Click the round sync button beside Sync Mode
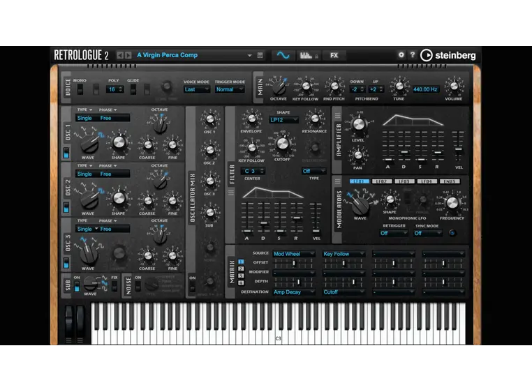532x392 pixels. pos(452,233)
